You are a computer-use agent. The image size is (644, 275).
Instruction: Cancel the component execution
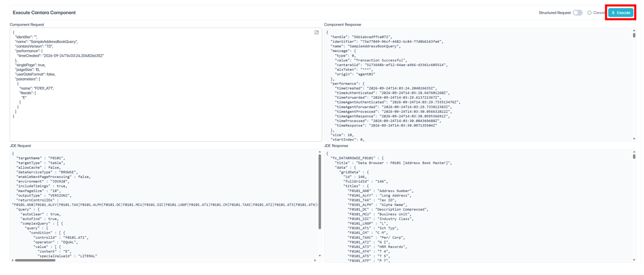click(x=596, y=13)
